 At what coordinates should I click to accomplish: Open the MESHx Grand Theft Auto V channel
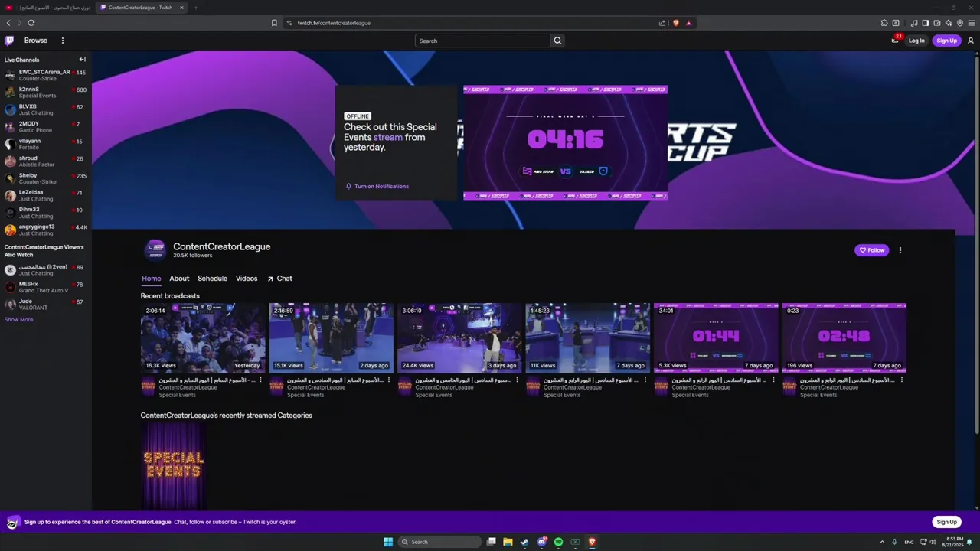tap(46, 287)
